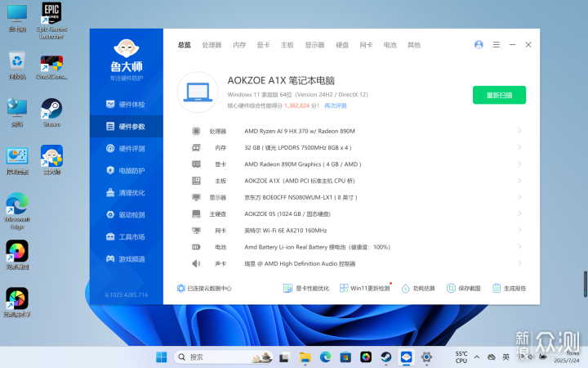This screenshot has width=588, height=368.
Task: Click AMD Radeon 890M Graphics text
Action: tap(283, 164)
